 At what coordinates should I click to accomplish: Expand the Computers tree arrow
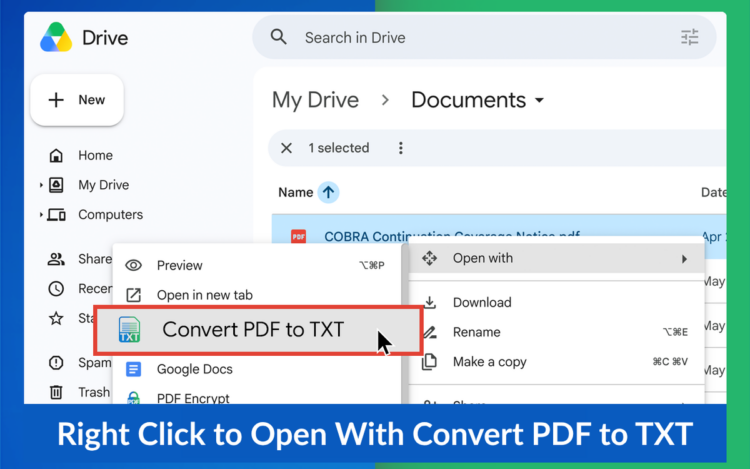coord(41,215)
